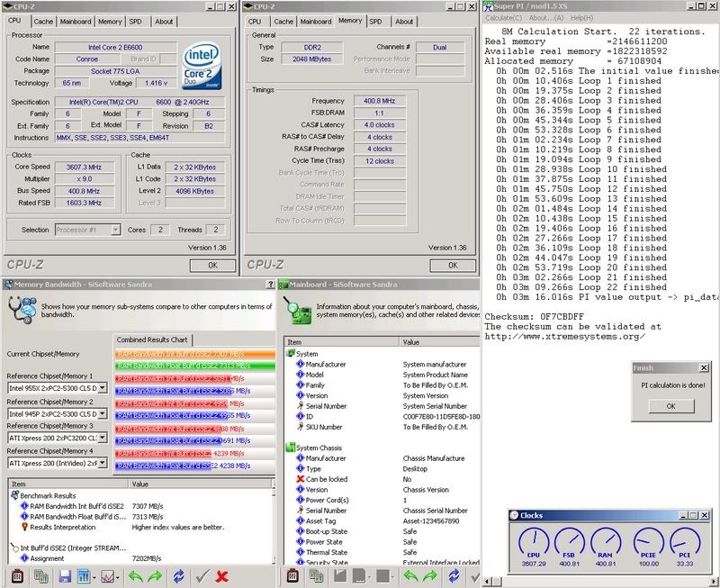Click the Results Interpretation pin icon
The width and height of the screenshot is (720, 588).
pyautogui.click(x=25, y=527)
